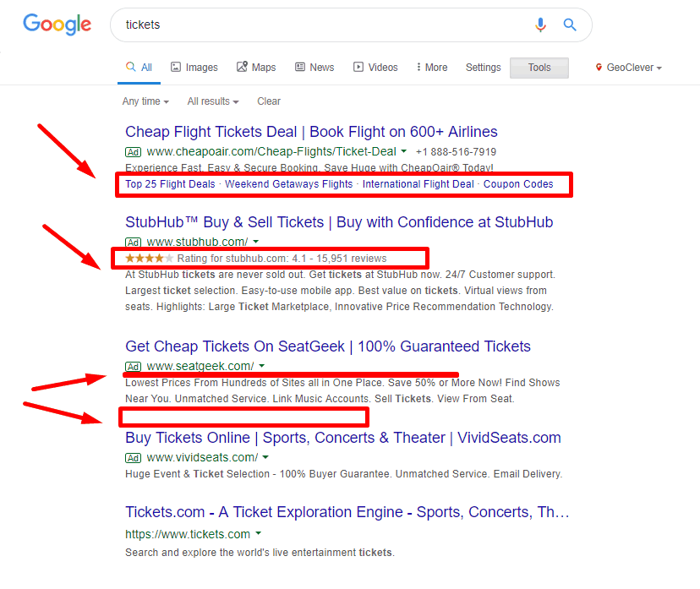This screenshot has height=589, width=700.
Task: Click into the tickets search box
Action: click(325, 25)
